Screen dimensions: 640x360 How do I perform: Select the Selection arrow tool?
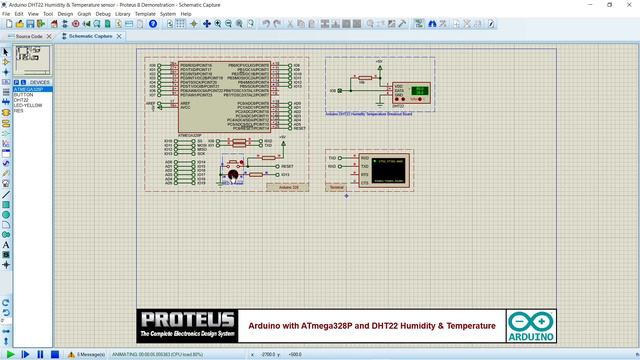(x=6, y=52)
